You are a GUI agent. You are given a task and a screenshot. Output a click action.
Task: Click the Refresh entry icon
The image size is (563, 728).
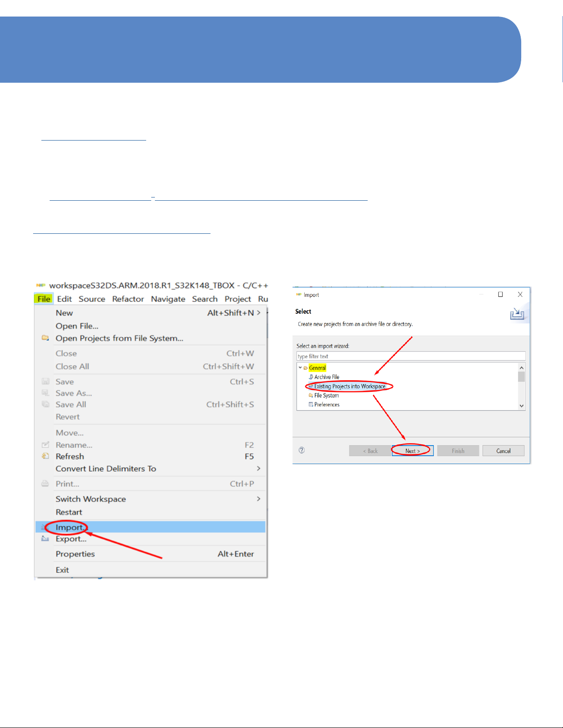pyautogui.click(x=45, y=456)
